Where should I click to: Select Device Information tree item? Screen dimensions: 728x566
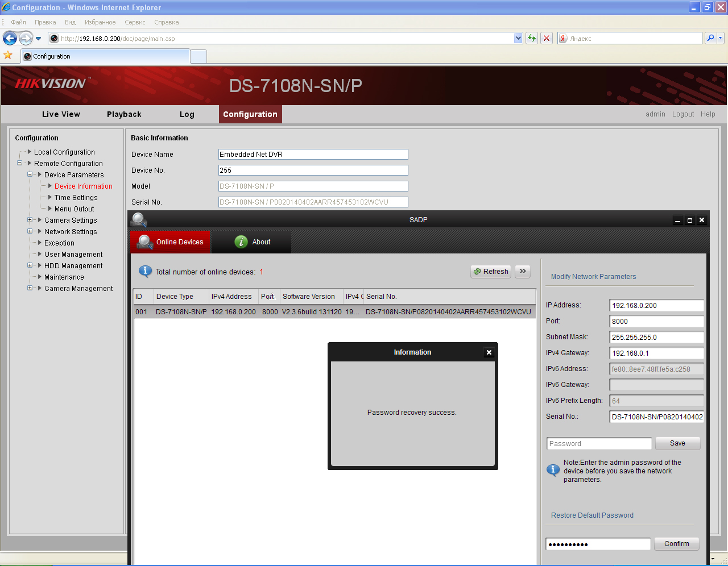[84, 186]
